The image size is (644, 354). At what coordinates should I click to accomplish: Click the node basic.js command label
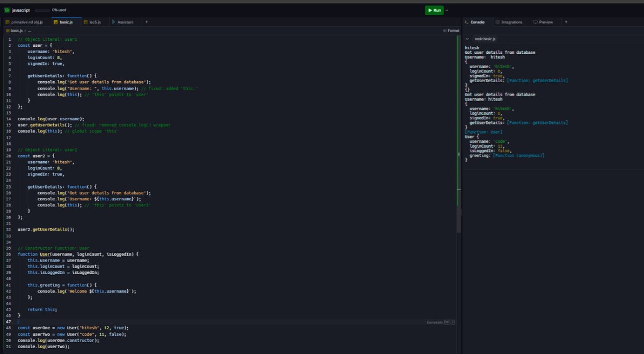pos(485,39)
